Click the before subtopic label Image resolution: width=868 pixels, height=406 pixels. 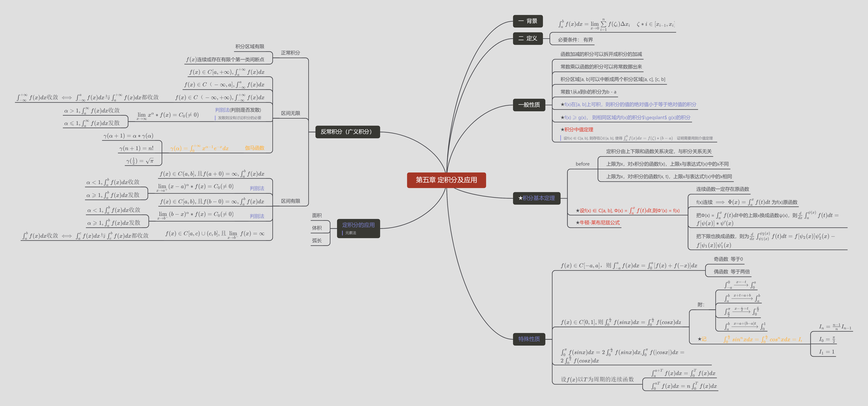pos(582,164)
